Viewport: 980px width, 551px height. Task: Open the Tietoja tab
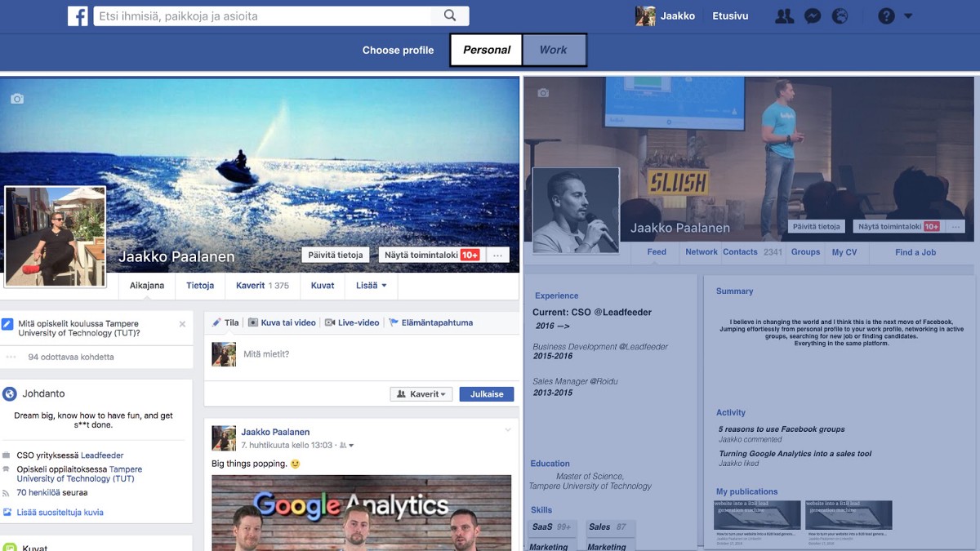click(200, 286)
